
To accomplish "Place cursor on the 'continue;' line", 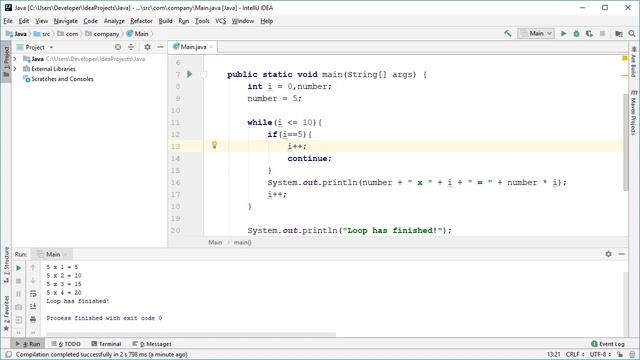I will point(309,158).
